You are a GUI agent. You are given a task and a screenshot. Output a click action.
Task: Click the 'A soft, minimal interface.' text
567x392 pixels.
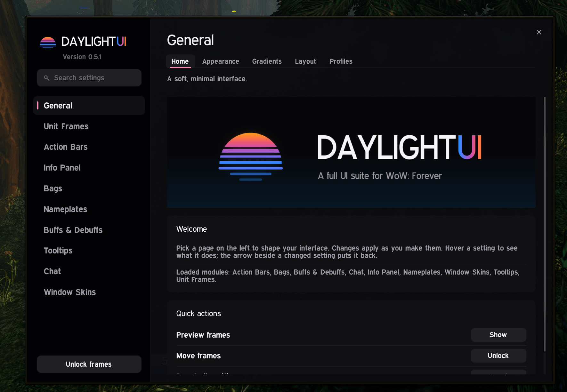(207, 79)
